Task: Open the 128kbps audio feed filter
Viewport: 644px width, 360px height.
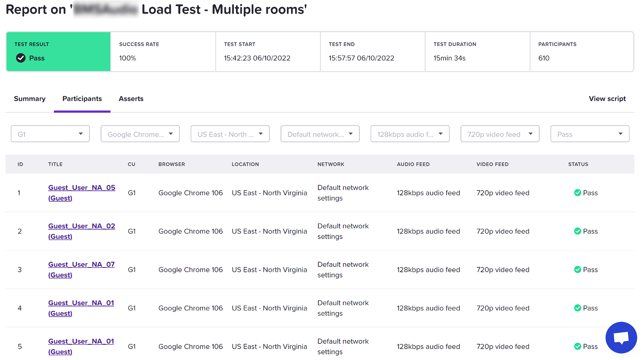Action: click(x=410, y=134)
